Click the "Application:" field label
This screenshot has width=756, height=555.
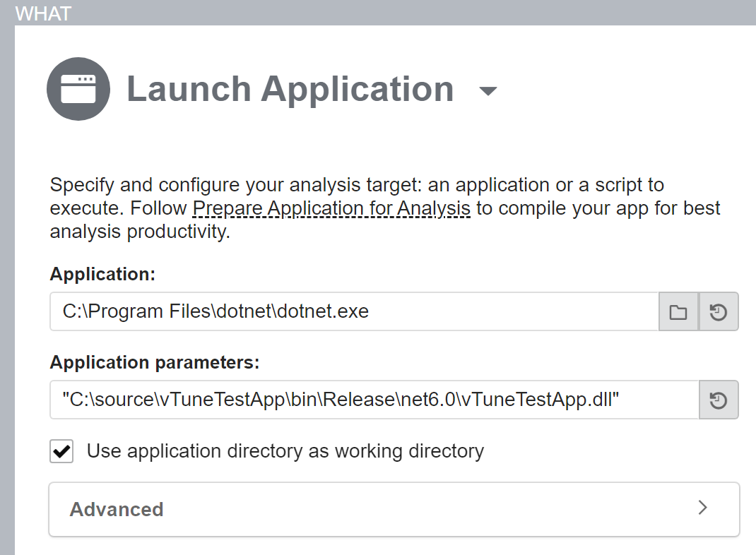[102, 275]
